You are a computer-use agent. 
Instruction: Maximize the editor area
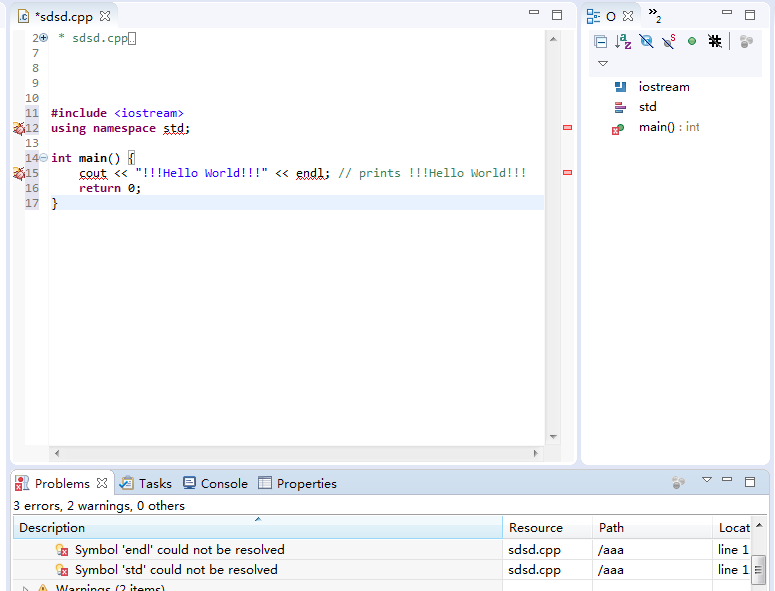557,15
